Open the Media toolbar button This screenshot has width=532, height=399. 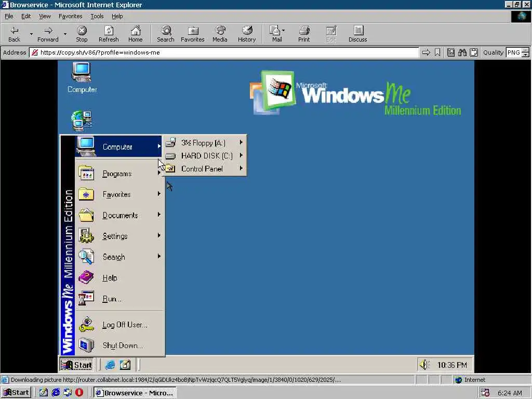pyautogui.click(x=220, y=34)
